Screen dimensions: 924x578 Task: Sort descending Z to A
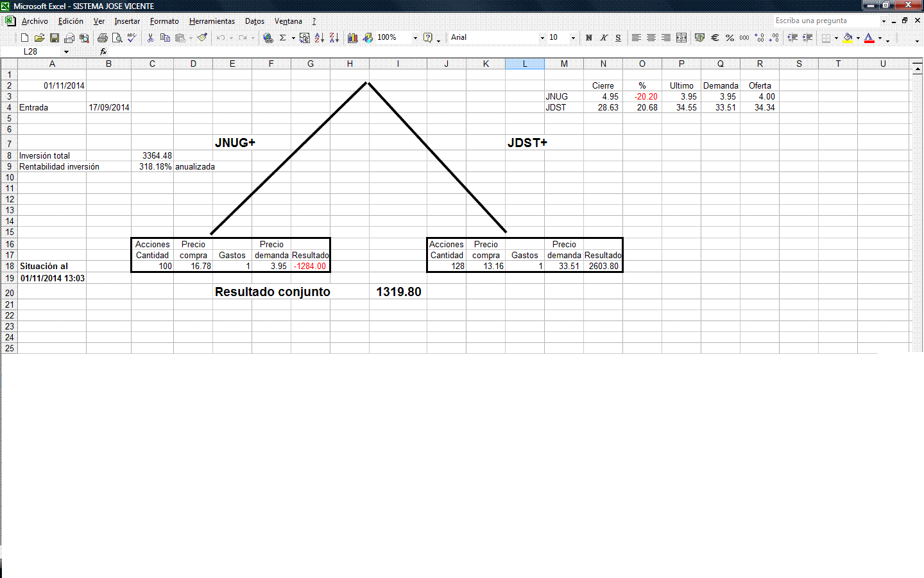(334, 38)
